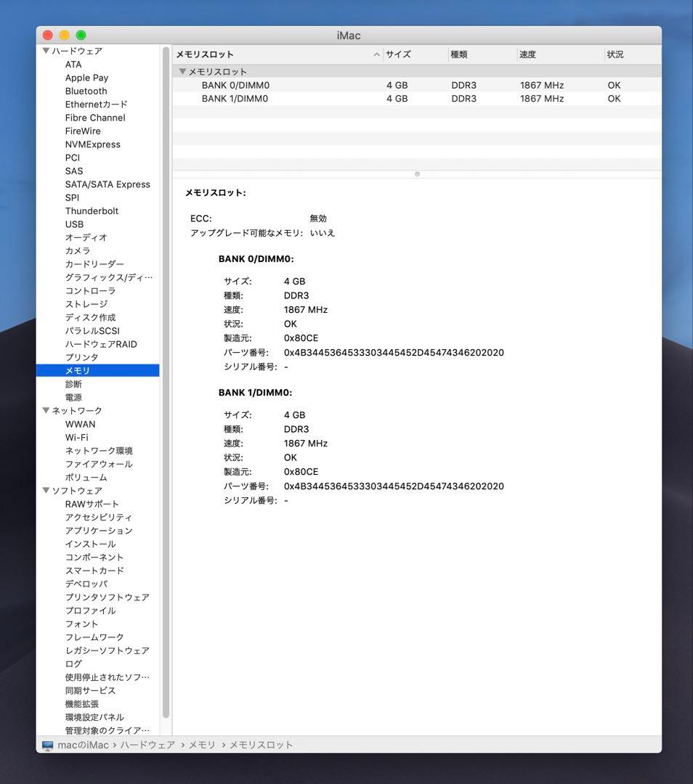
Task: Select ハードウェアRAID entry
Action: (x=101, y=344)
